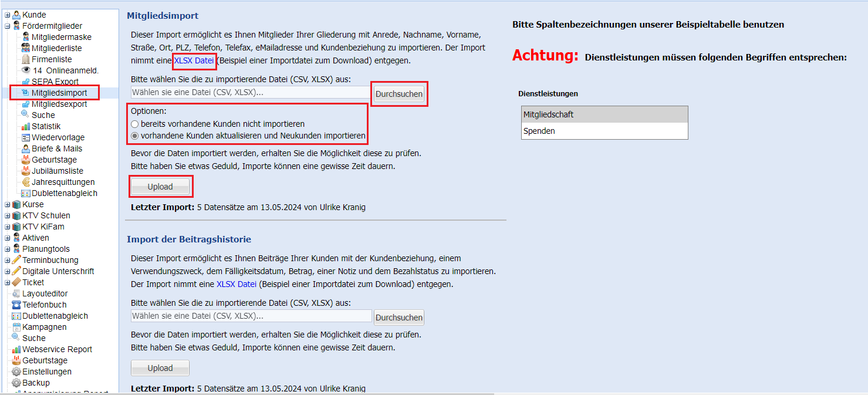Expand the Kunde tree node
Image resolution: width=868 pixels, height=395 pixels.
tap(7, 15)
